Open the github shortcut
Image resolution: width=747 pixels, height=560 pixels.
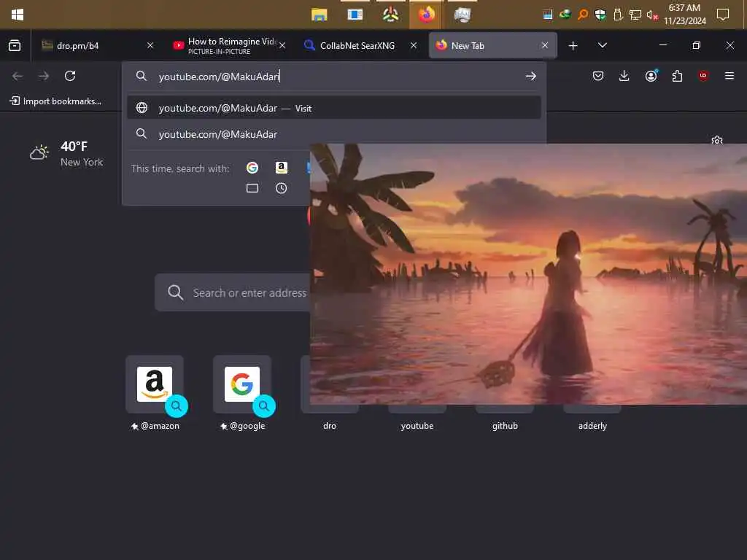[x=505, y=418]
